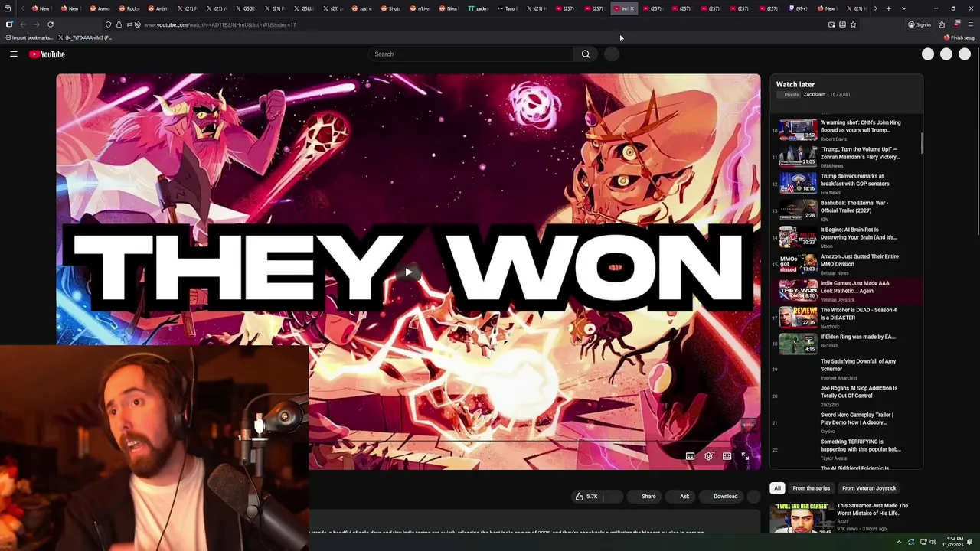Screen dimensions: 980x551
Task: Close the active Indie YouTube tab
Action: point(632,8)
